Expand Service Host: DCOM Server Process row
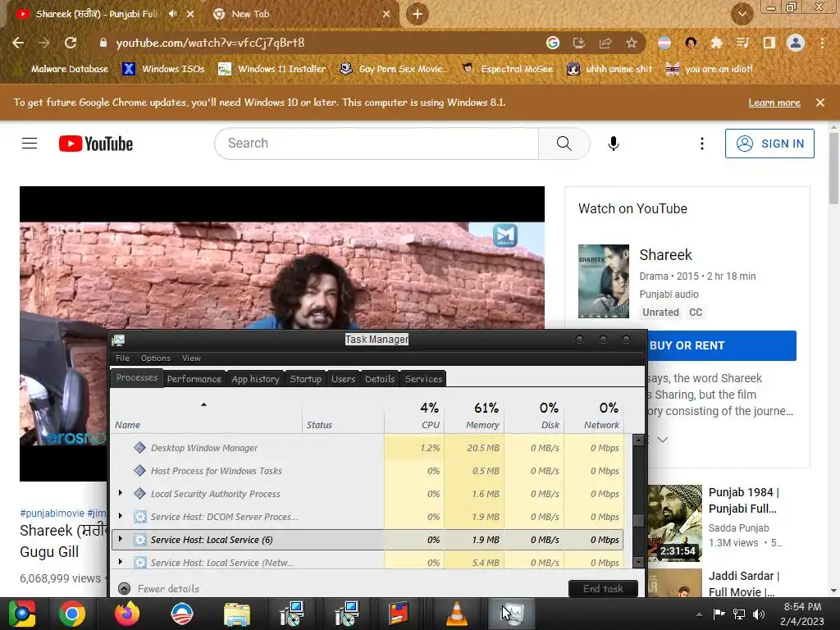Viewport: 840px width, 630px height. (121, 516)
